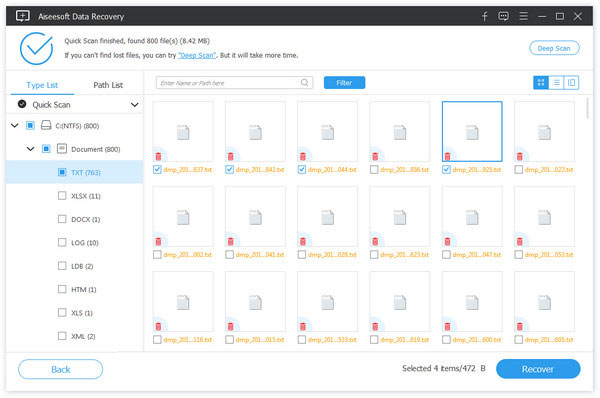The image size is (600, 398).
Task: Uncheck dmp_201...044.txt file
Action: [x=302, y=170]
